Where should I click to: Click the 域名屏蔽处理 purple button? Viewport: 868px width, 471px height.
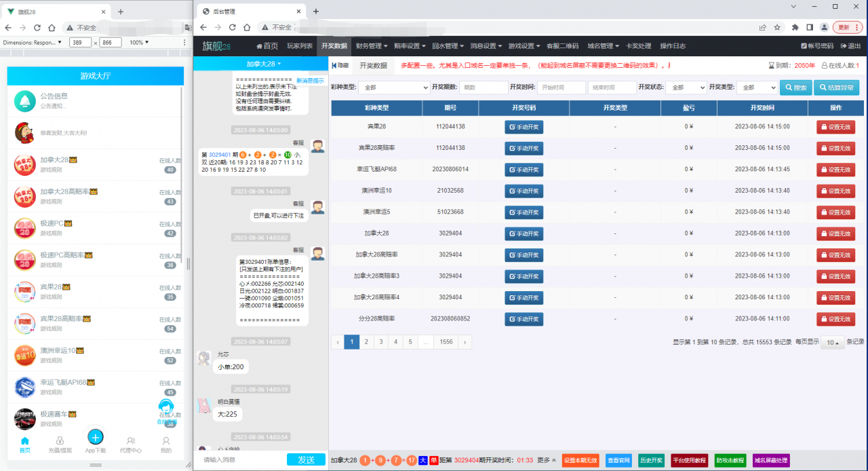coord(771,460)
